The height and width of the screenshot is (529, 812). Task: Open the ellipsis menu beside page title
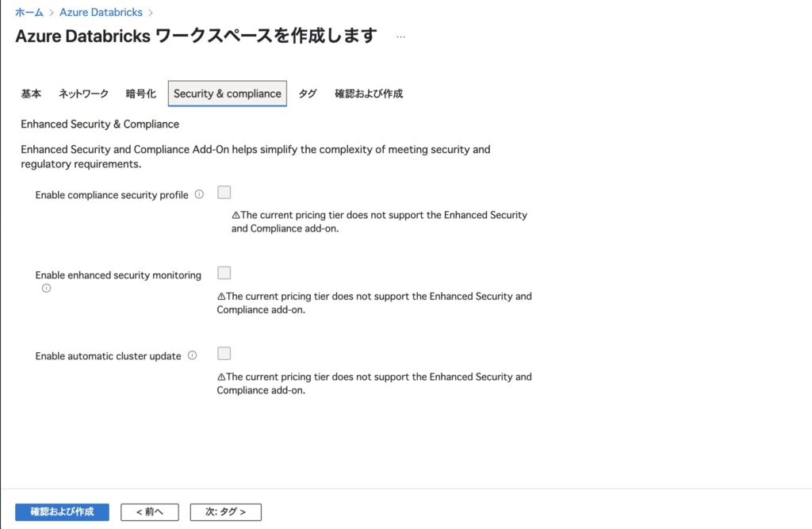pyautogui.click(x=400, y=36)
